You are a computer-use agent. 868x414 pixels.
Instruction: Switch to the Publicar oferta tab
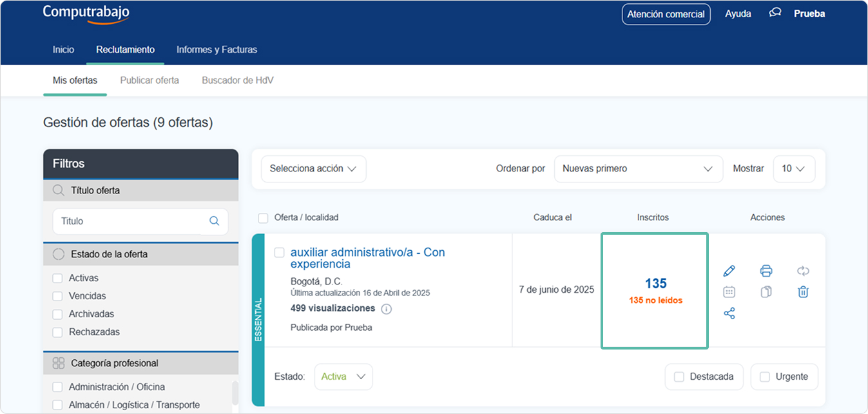(149, 81)
